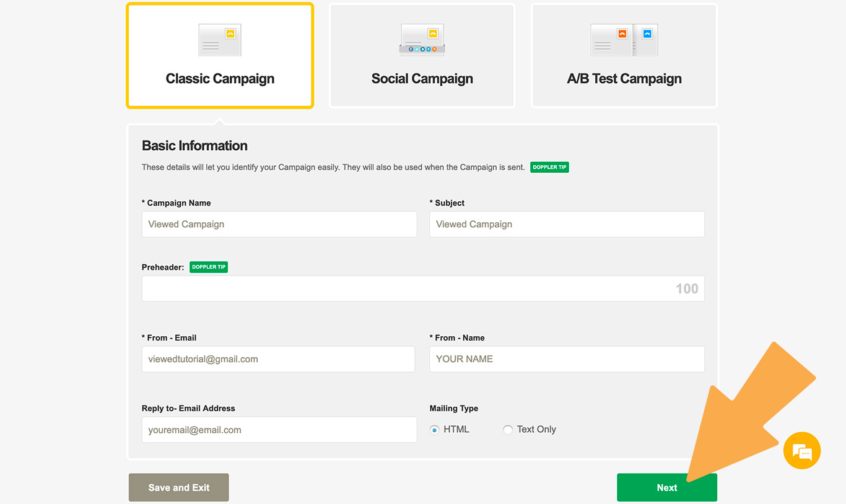Open Doppler Tip badge beside Basic Information description
Screen dimensions: 846x504
[549, 167]
